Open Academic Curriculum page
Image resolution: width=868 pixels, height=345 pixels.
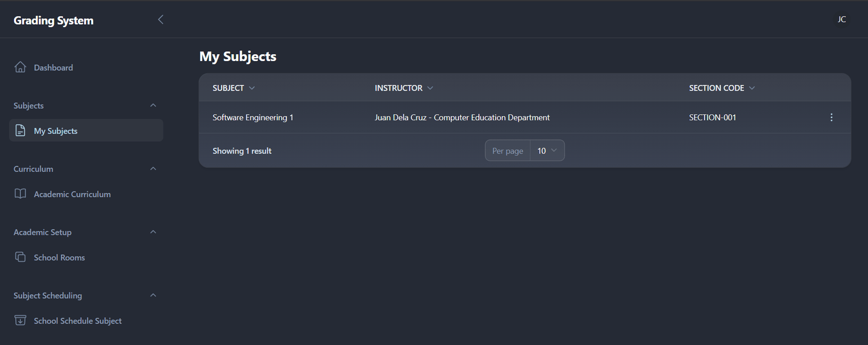(86, 194)
